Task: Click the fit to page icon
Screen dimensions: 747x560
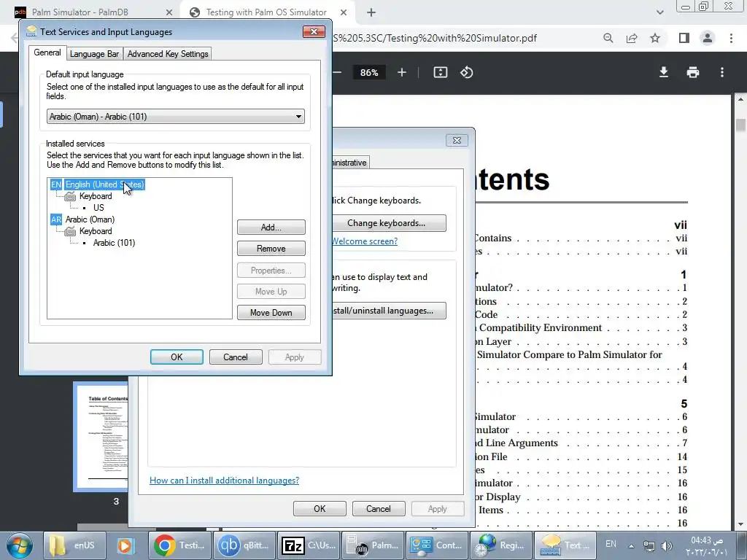Action: (x=440, y=72)
